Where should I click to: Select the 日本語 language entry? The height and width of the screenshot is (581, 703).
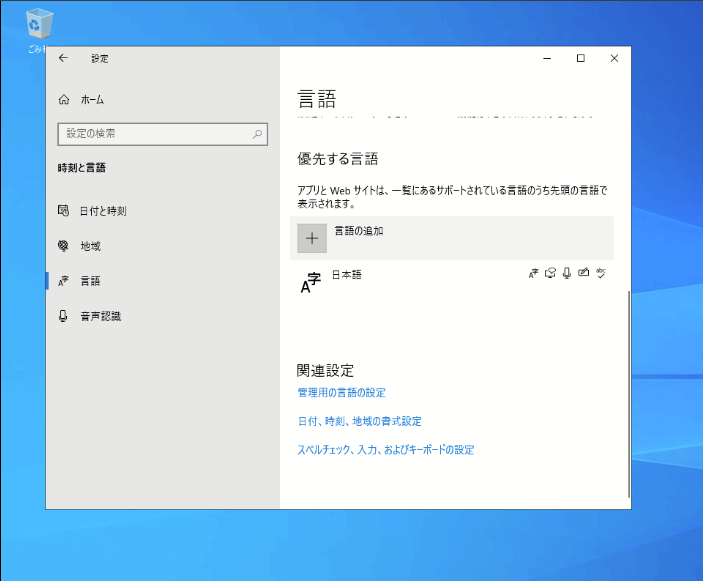point(452,282)
